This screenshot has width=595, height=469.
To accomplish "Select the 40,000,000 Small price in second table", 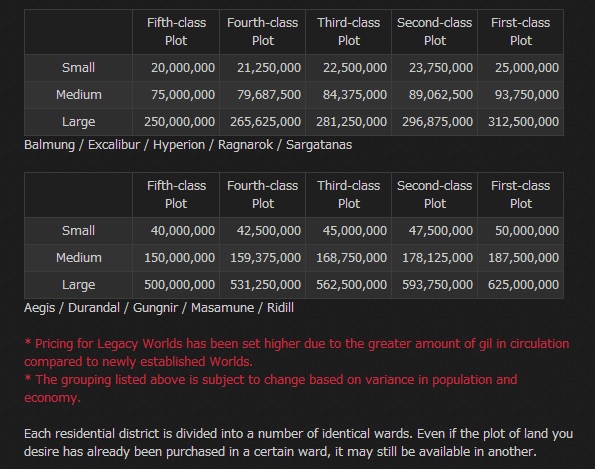I will [x=183, y=231].
